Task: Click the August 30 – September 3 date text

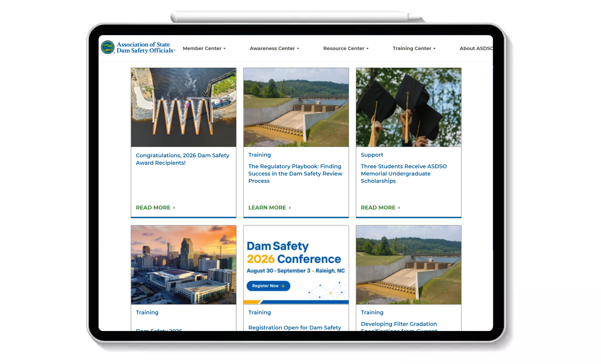Action: pos(279,271)
